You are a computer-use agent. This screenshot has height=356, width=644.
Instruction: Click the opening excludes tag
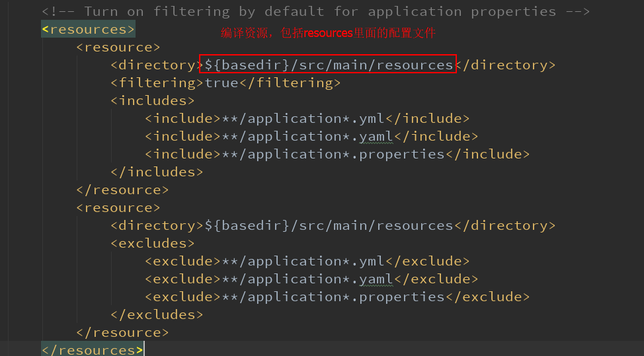152,243
